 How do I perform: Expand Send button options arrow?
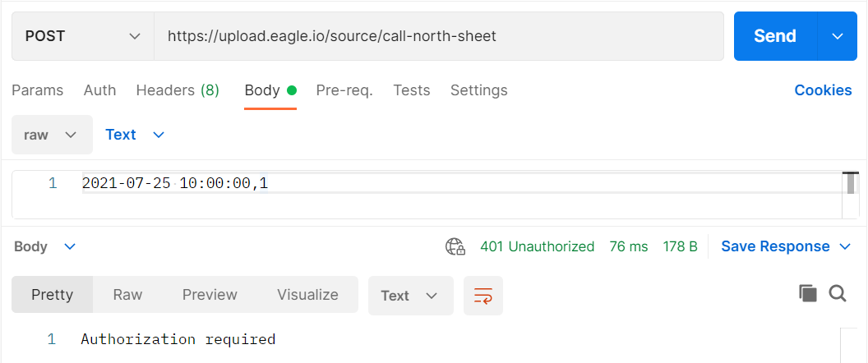(837, 36)
